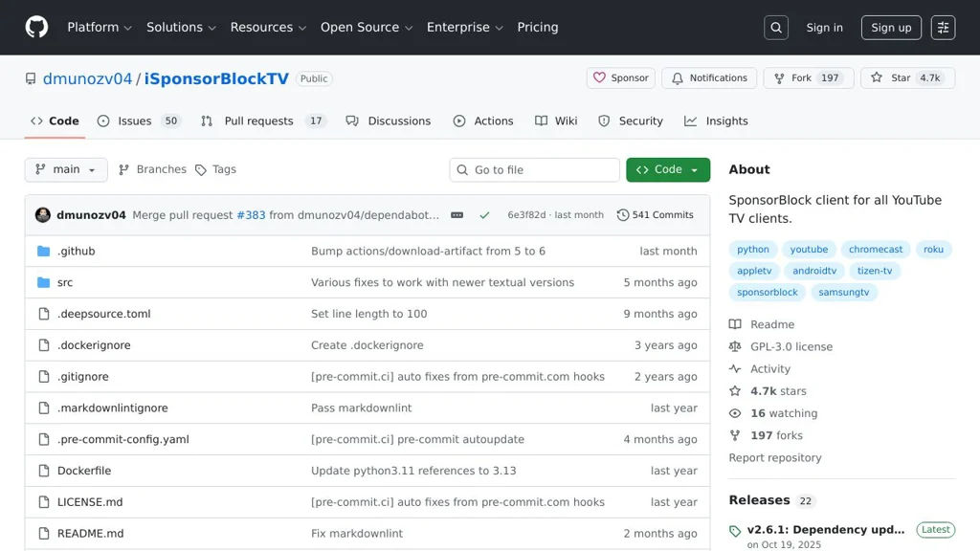
Task: Open the main branch dropdown
Action: click(x=66, y=169)
